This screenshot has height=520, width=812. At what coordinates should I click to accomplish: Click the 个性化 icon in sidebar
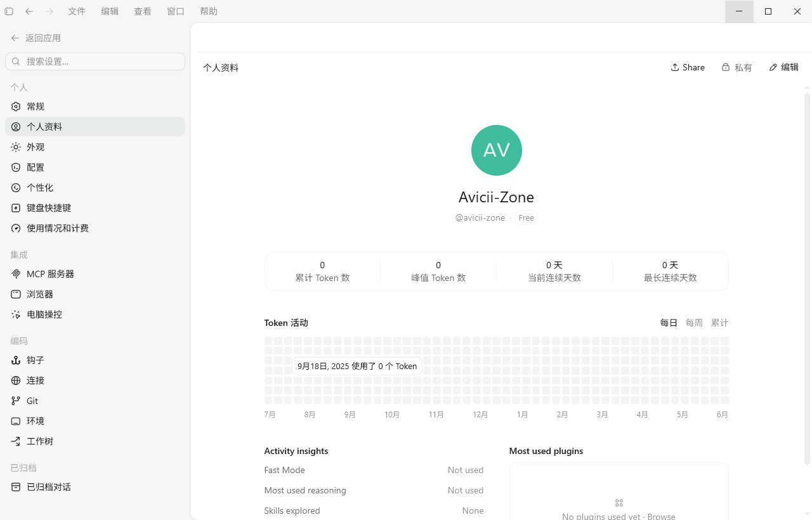coord(16,188)
